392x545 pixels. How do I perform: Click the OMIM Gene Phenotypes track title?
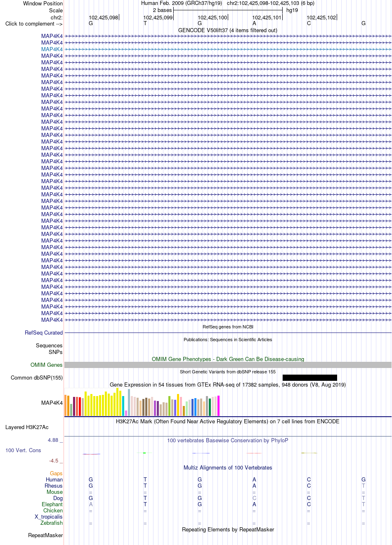(x=228, y=359)
